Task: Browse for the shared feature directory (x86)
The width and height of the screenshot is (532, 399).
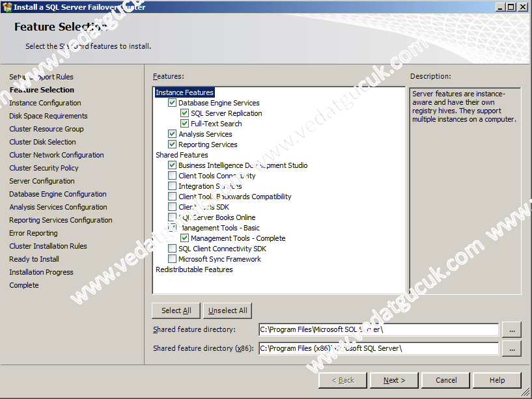Action: coord(512,349)
